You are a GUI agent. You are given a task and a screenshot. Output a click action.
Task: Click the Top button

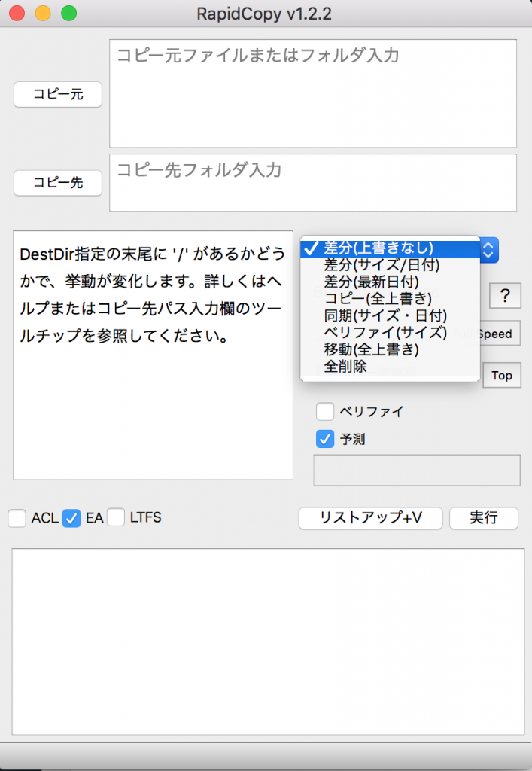[502, 375]
